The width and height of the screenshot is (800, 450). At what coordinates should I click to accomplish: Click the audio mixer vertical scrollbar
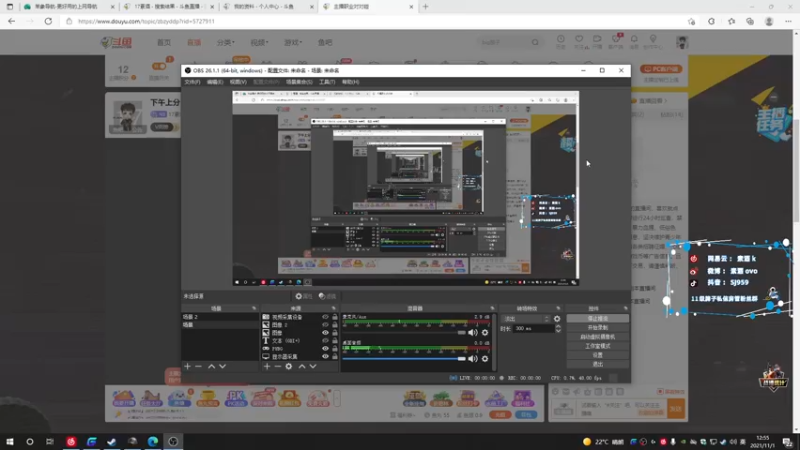click(494, 342)
